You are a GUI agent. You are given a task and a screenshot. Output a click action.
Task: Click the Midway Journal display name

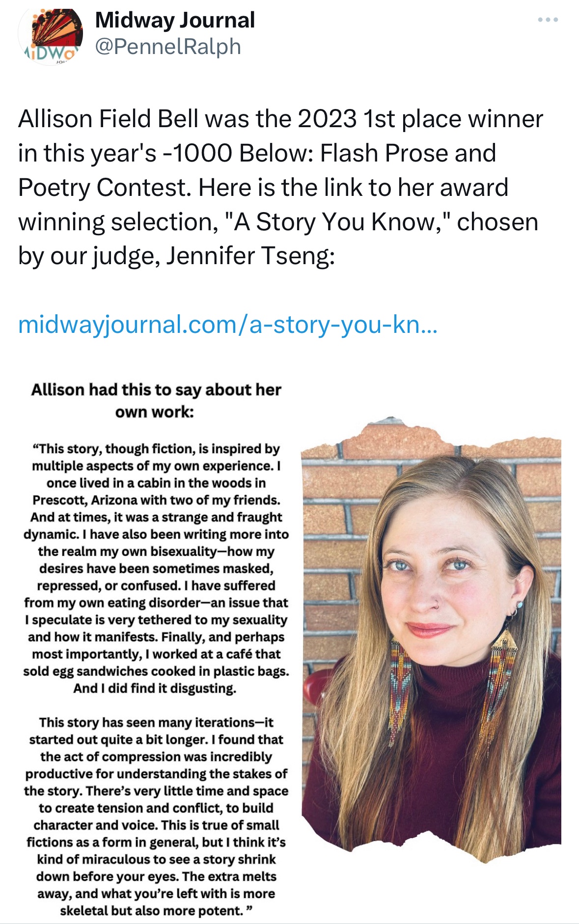(x=175, y=20)
